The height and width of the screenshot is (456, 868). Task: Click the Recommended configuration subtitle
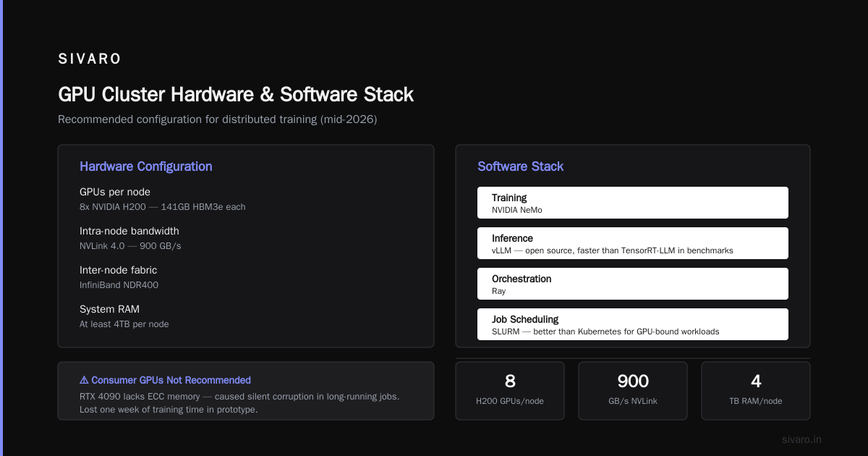(x=217, y=119)
